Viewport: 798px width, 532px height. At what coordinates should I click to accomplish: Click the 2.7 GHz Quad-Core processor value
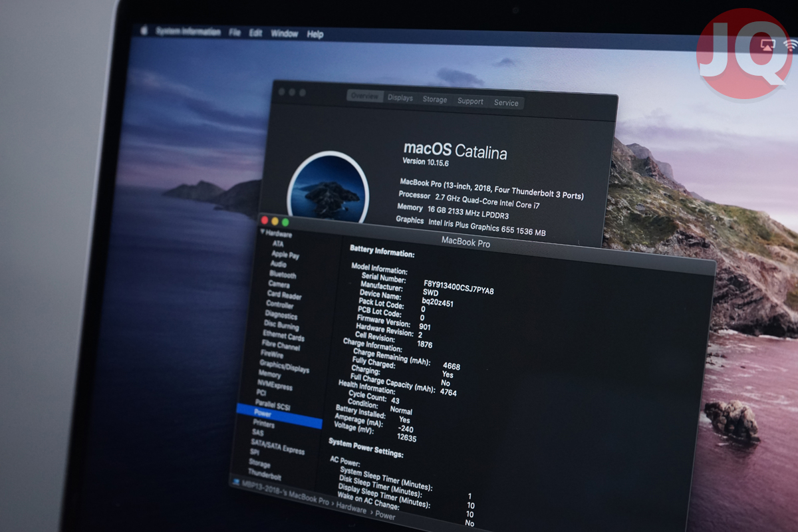(488, 202)
